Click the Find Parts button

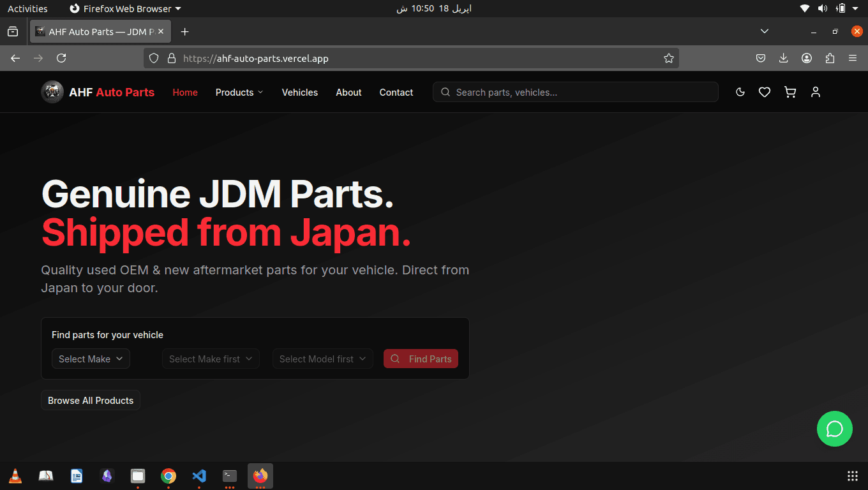tap(421, 359)
